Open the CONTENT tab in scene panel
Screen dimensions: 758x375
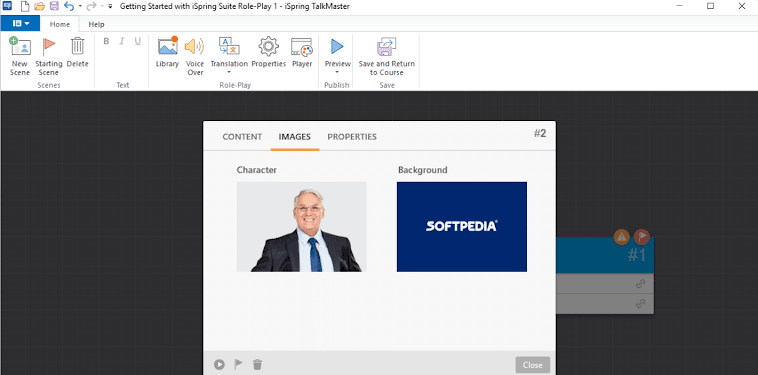click(242, 137)
